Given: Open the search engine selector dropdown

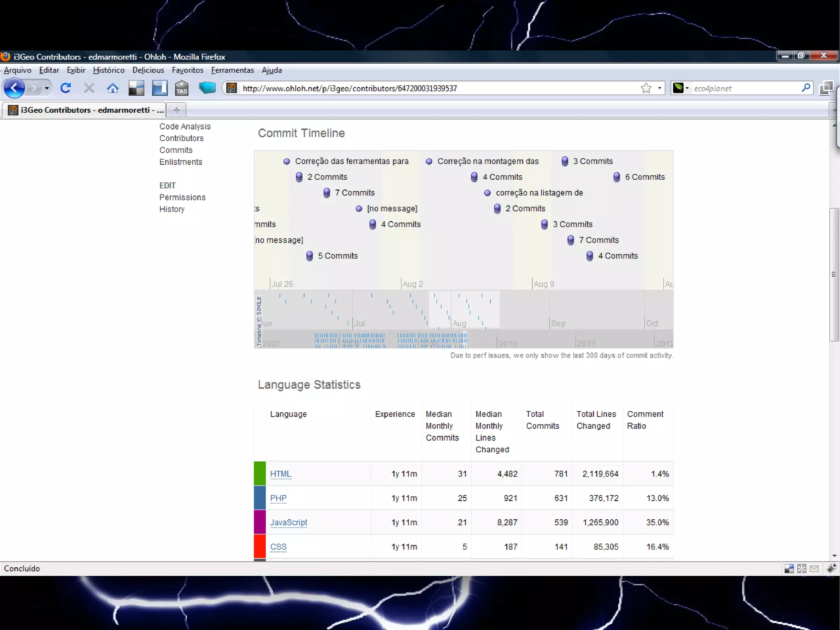Looking at the screenshot, I should tap(687, 88).
